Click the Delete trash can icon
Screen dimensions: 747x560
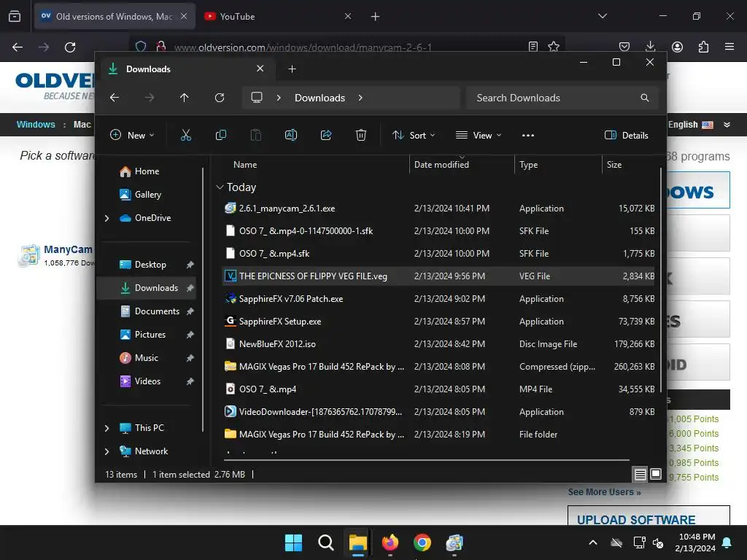(360, 135)
